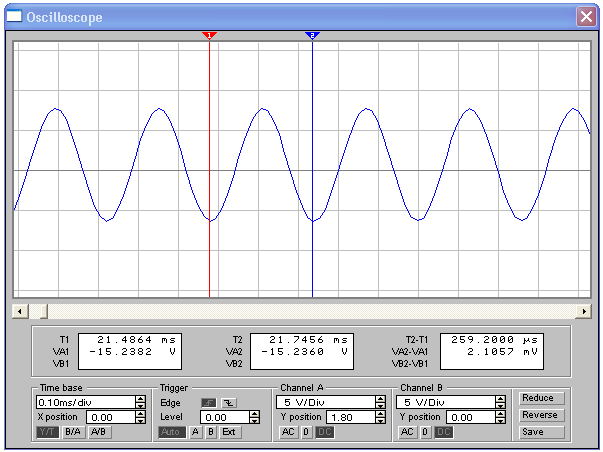Screen dimensions: 603x452
Task: Decrease Channel B Y position
Action: pos(500,420)
